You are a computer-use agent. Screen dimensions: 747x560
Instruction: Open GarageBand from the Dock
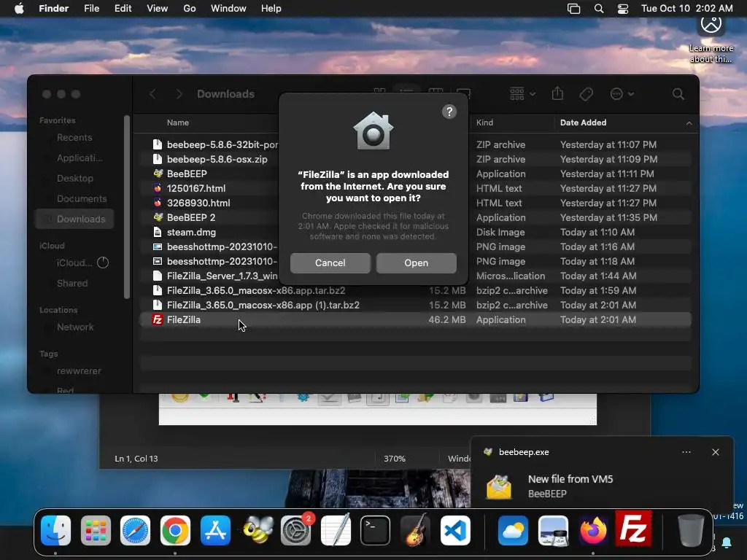[x=415, y=530]
